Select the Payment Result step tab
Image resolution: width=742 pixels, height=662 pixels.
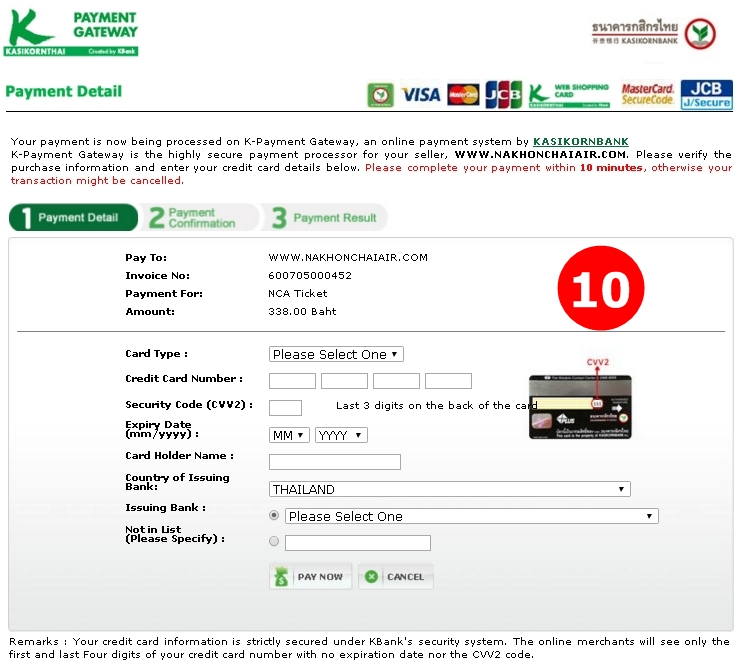[x=325, y=218]
